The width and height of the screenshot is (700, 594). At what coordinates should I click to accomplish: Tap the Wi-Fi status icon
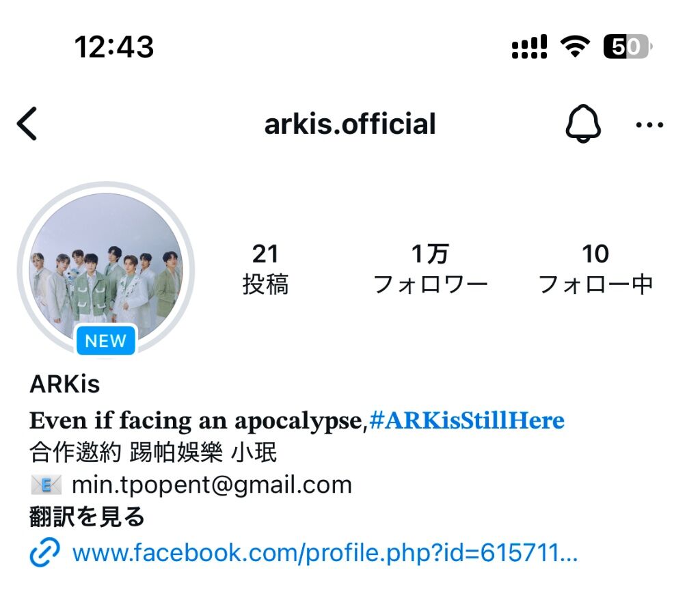pos(575,46)
